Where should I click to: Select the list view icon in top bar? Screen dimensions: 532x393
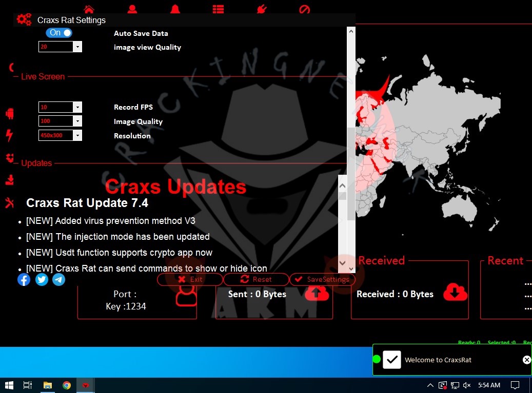pos(219,9)
